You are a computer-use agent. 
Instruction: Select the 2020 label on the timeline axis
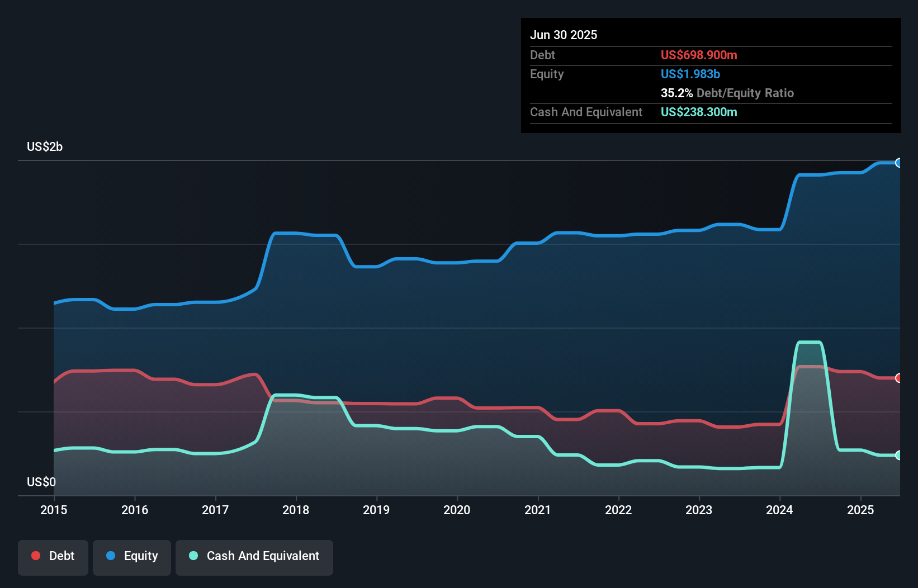[x=457, y=510]
